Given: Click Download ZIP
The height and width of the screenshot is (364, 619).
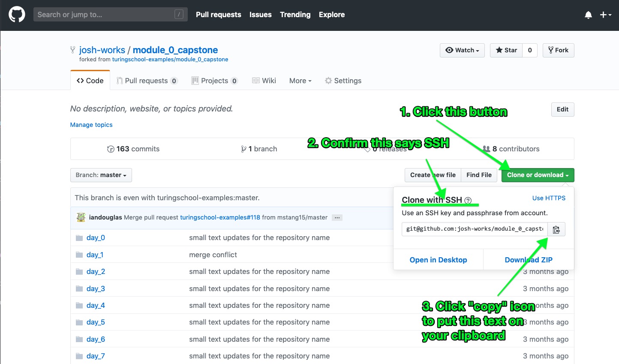Looking at the screenshot, I should click(529, 260).
